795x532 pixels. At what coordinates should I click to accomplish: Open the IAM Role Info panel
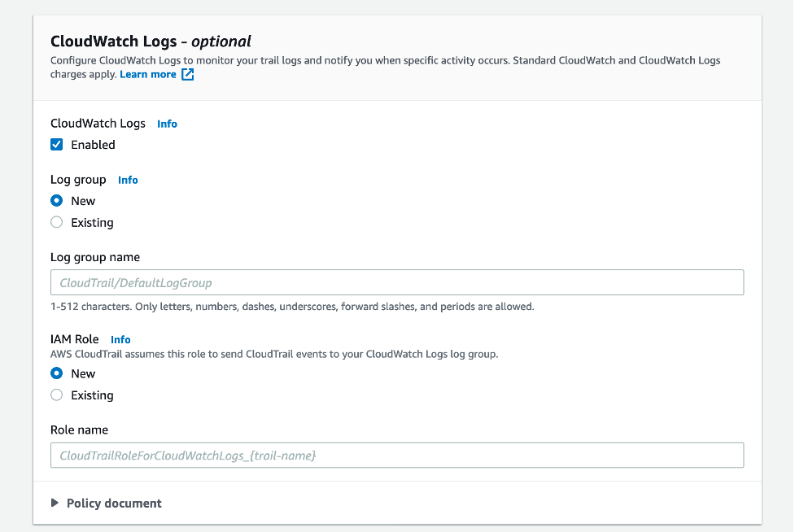(120, 339)
